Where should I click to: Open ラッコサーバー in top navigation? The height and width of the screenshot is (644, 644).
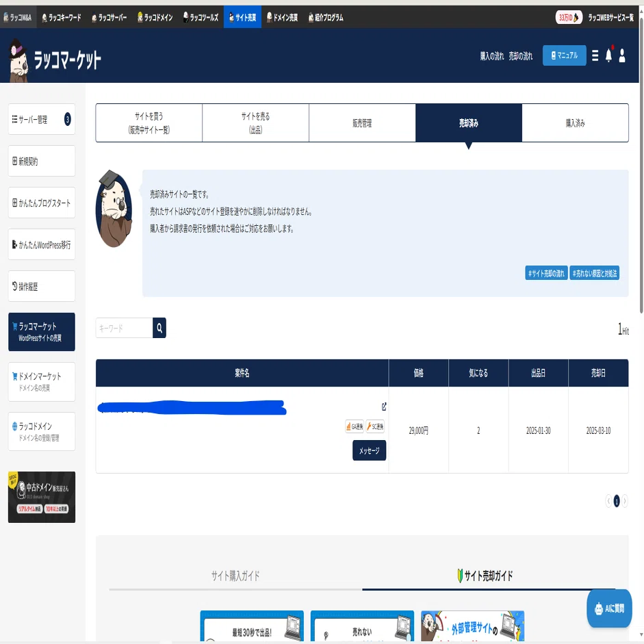[110, 17]
